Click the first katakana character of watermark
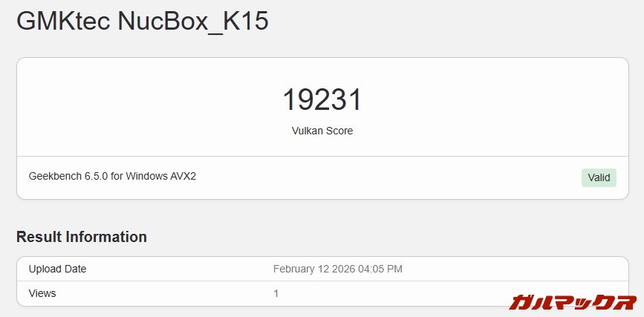 coord(522,302)
